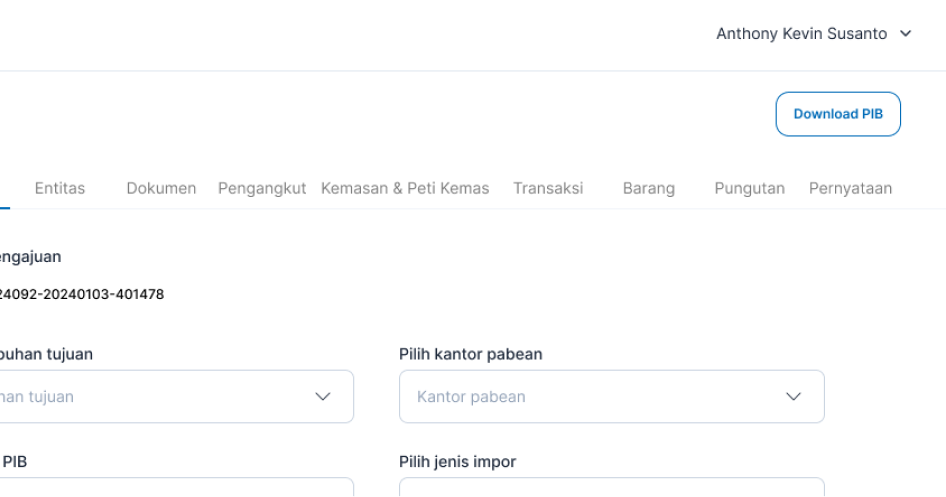Image resolution: width=946 pixels, height=497 pixels.
Task: Click the Kantor pabean placeholder field
Action: click(580, 397)
